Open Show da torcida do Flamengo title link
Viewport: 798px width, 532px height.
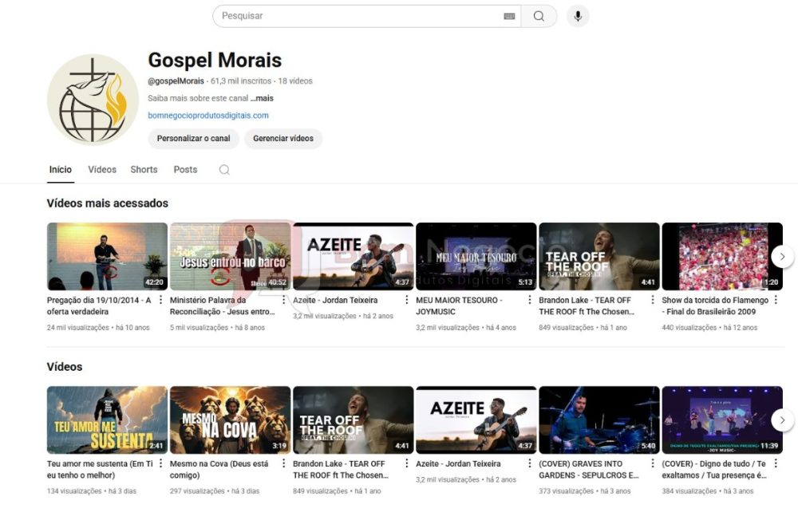pos(715,305)
